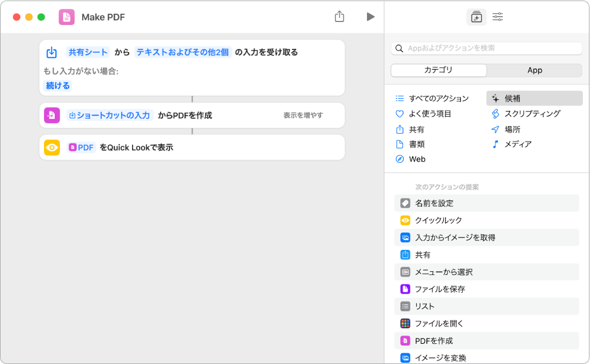Click the location arrow 場所 icon
The image size is (590, 364).
[495, 130]
